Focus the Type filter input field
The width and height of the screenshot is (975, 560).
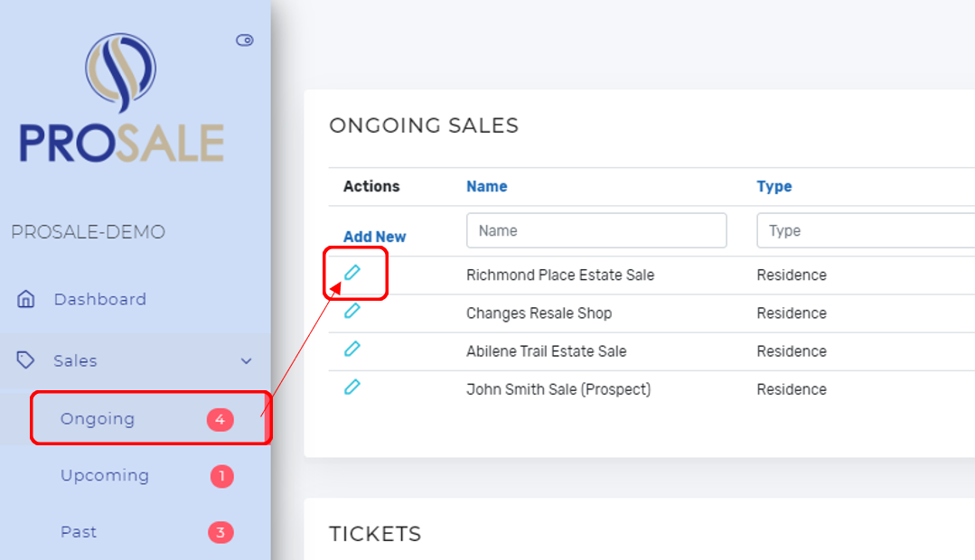coord(866,230)
